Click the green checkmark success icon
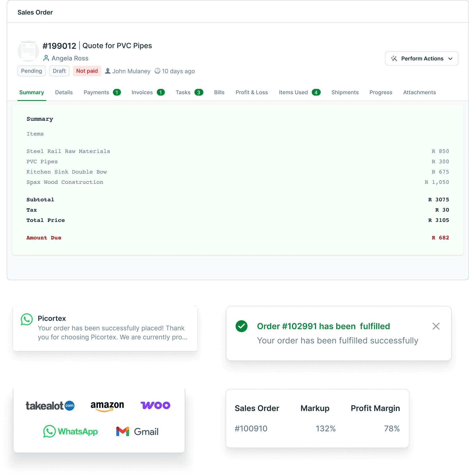Viewport: 469px width, 476px height. pos(241,326)
